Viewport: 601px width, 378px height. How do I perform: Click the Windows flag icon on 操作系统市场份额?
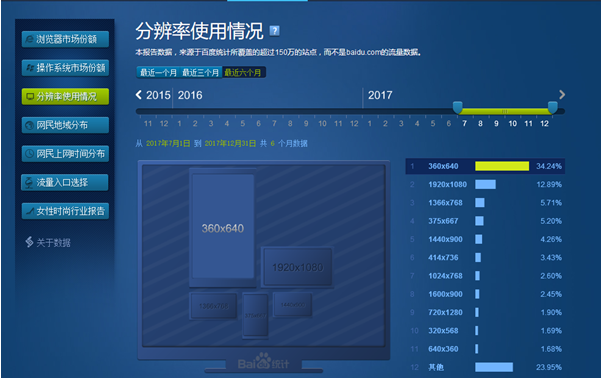[x=30, y=68]
